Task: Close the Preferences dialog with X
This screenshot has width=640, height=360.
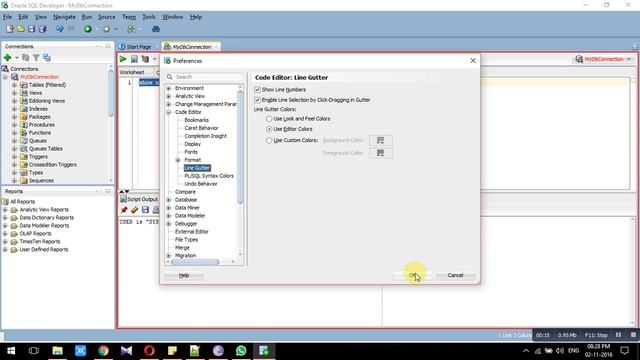Action: pyautogui.click(x=473, y=60)
